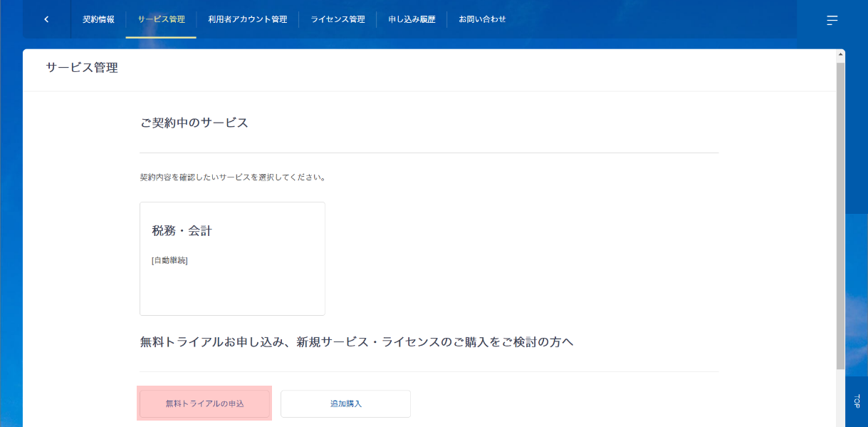Click the 契約内容を確認したい instruction text

point(233,177)
